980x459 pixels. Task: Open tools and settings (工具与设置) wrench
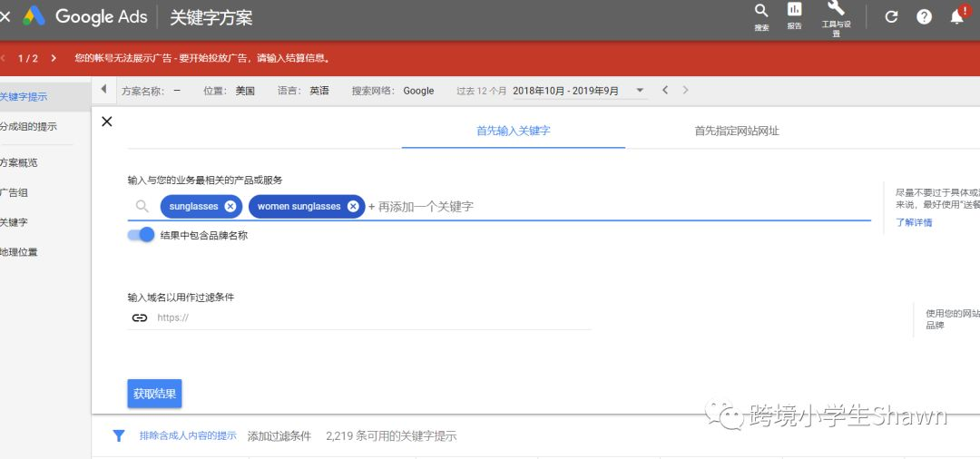[837, 18]
